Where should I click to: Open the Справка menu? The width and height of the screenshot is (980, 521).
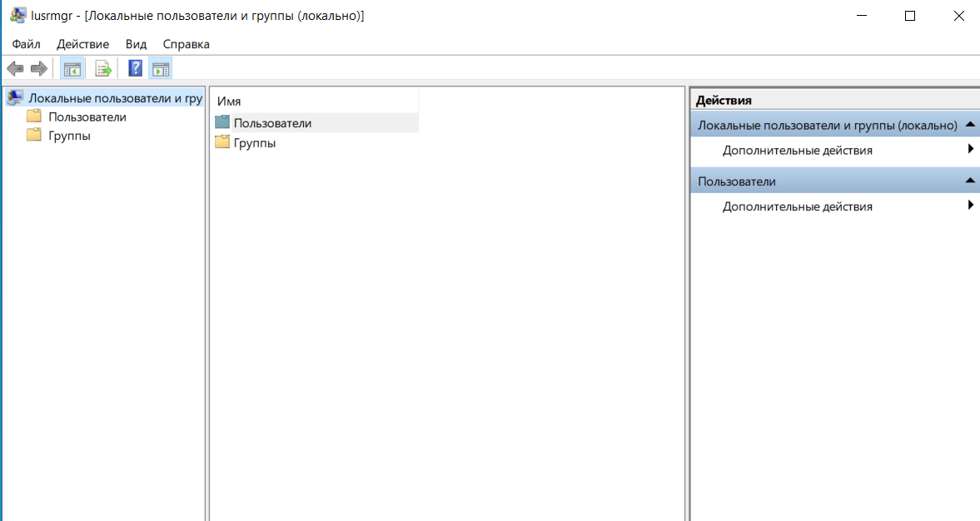(x=186, y=44)
